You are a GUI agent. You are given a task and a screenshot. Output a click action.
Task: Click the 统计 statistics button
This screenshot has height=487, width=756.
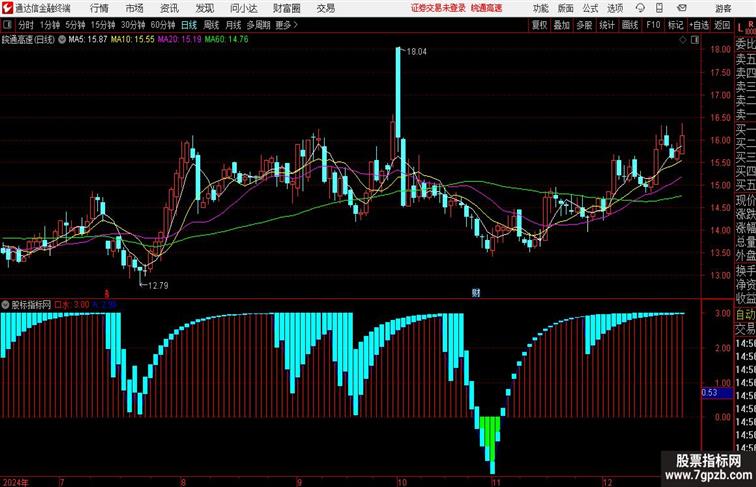pos(607,25)
